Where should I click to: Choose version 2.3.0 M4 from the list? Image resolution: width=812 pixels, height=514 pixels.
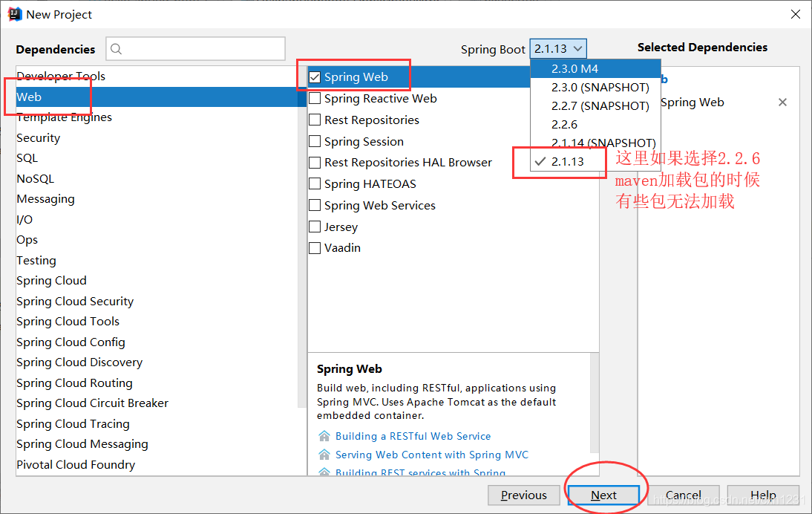tap(595, 69)
